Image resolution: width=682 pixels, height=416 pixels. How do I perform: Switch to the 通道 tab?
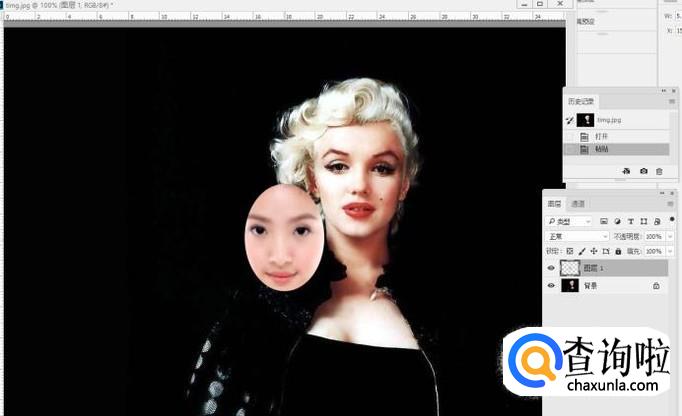tap(578, 204)
